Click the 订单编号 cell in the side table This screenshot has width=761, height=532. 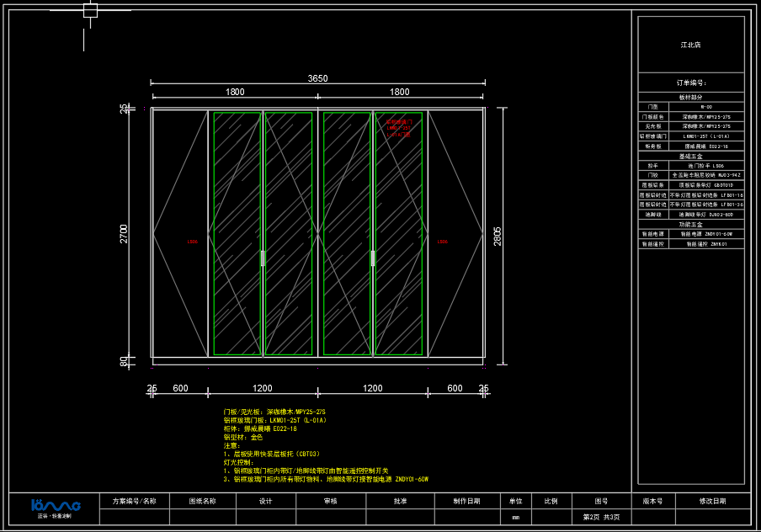tap(690, 83)
